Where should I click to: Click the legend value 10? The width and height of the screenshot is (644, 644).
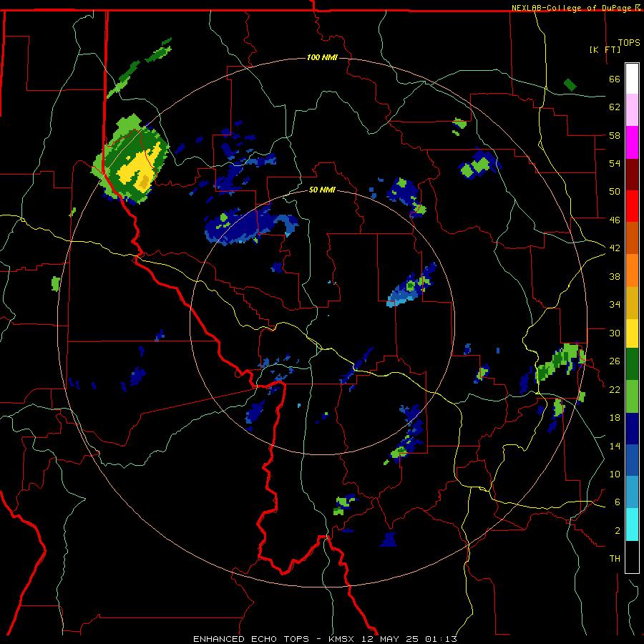(615, 474)
